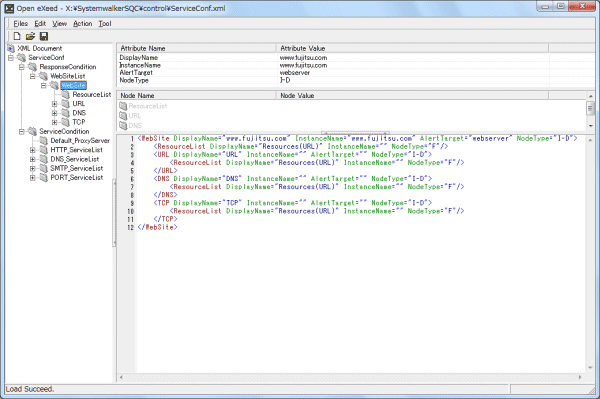Click the Open file folder icon
The height and width of the screenshot is (399, 600).
click(30, 36)
